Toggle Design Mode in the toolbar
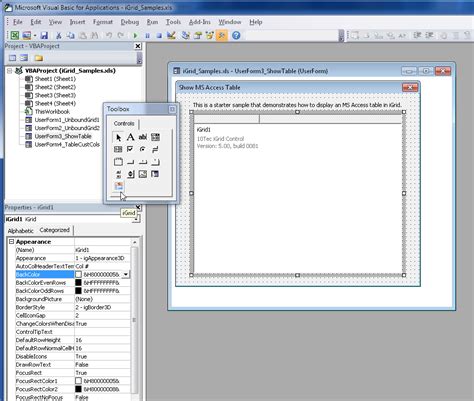Image resolution: width=474 pixels, height=401 pixels. coord(171,35)
